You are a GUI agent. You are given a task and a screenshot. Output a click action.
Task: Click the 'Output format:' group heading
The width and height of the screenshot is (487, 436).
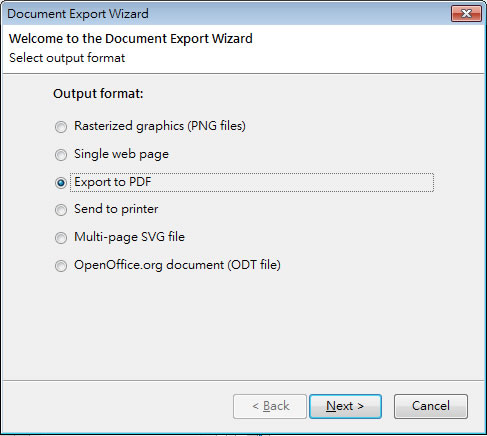tap(98, 94)
